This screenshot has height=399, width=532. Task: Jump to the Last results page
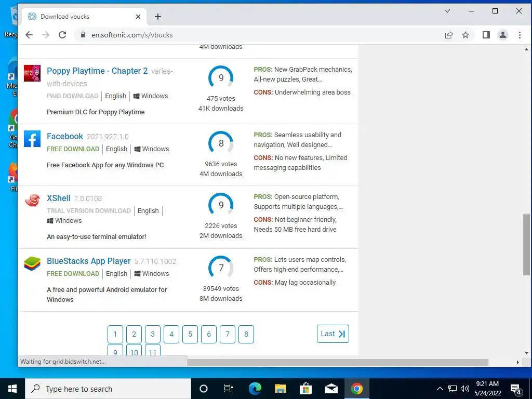click(x=333, y=334)
